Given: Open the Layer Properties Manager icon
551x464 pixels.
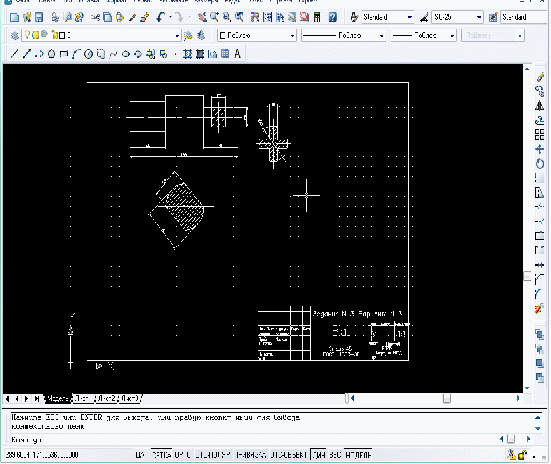Looking at the screenshot, I should tap(14, 35).
